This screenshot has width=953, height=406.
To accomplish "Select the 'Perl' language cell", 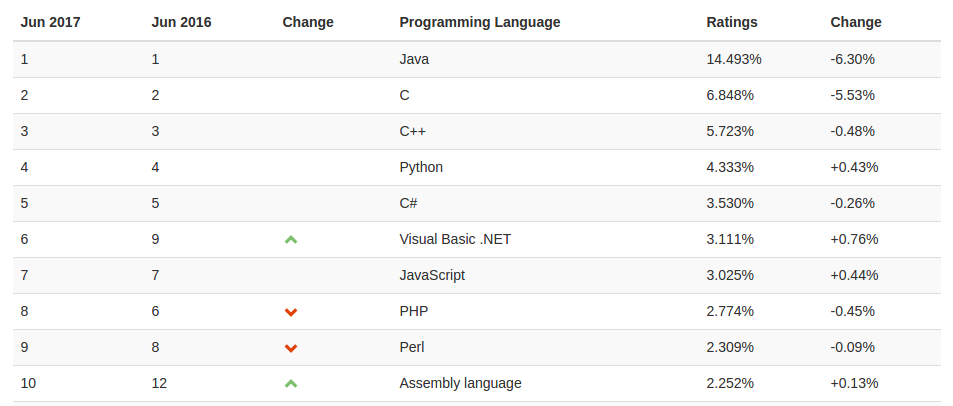I will [412, 347].
